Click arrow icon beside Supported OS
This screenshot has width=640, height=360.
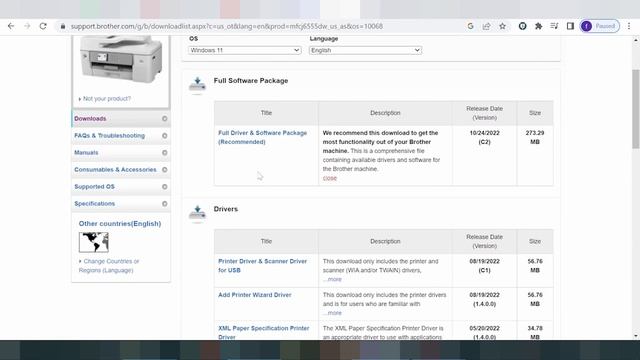[x=164, y=187]
